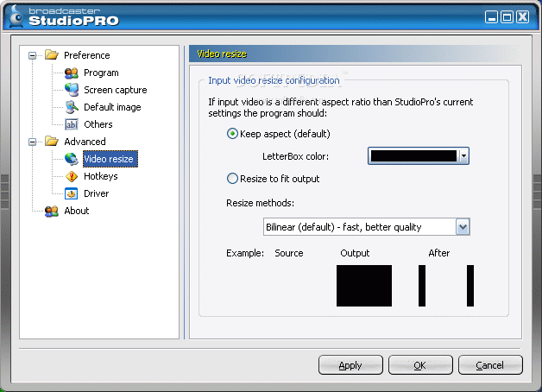This screenshot has height=392, width=542.
Task: Click the Source example label
Action: (289, 253)
